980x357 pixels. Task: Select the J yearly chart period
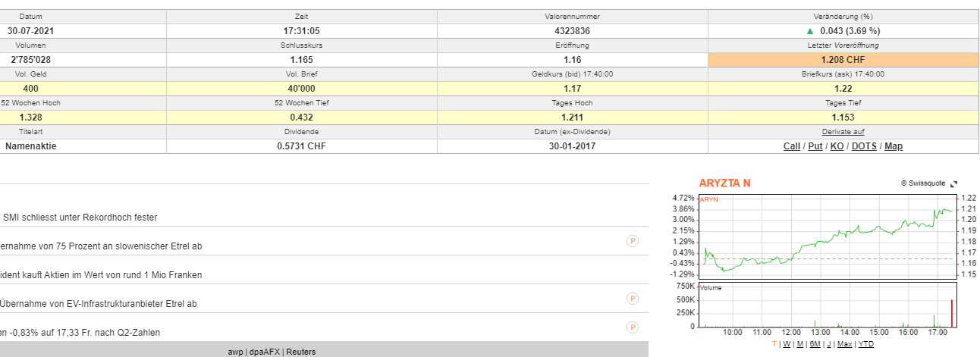pyautogui.click(x=829, y=344)
